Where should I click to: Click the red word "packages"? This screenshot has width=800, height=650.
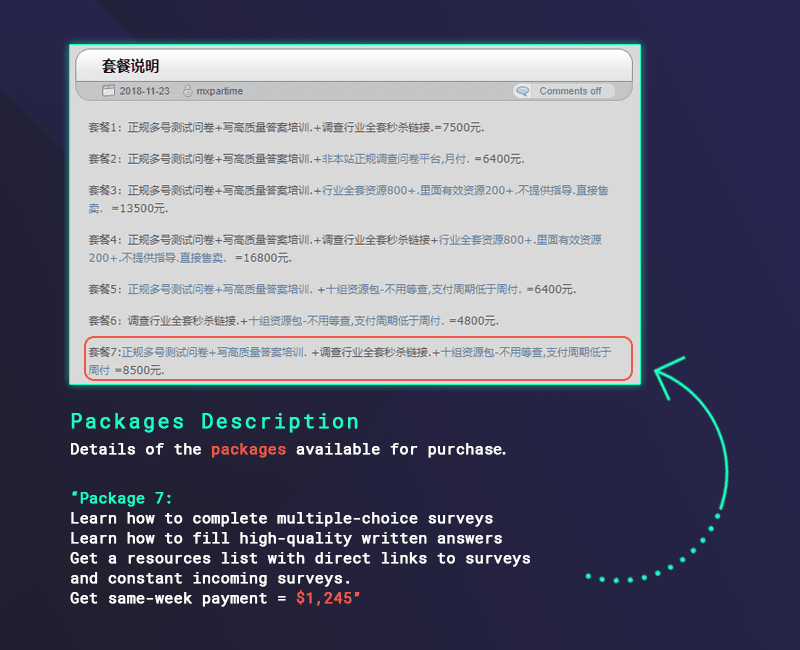coord(248,449)
